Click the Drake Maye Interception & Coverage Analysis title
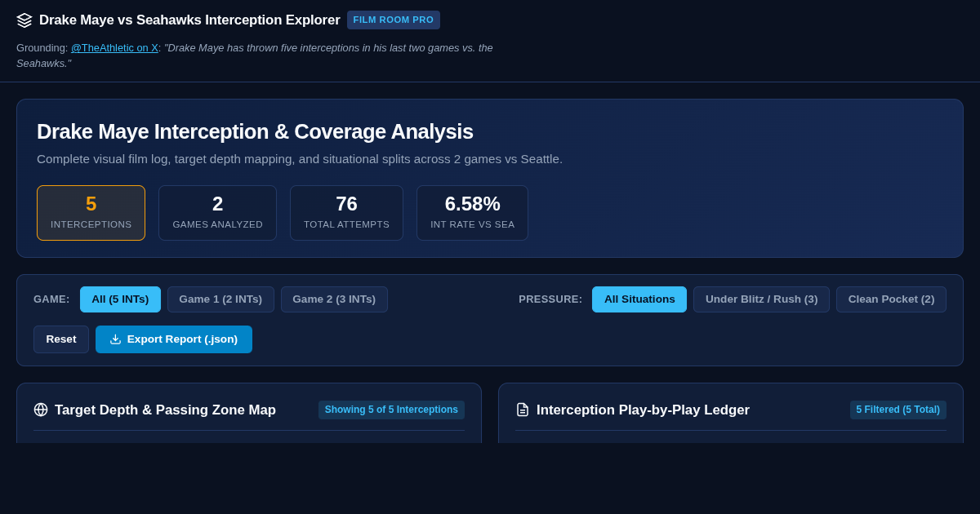Image resolution: width=980 pixels, height=514 pixels. click(x=255, y=131)
